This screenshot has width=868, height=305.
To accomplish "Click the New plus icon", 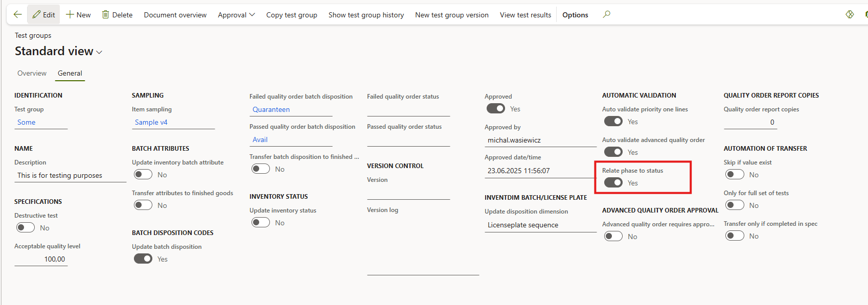I will [70, 15].
